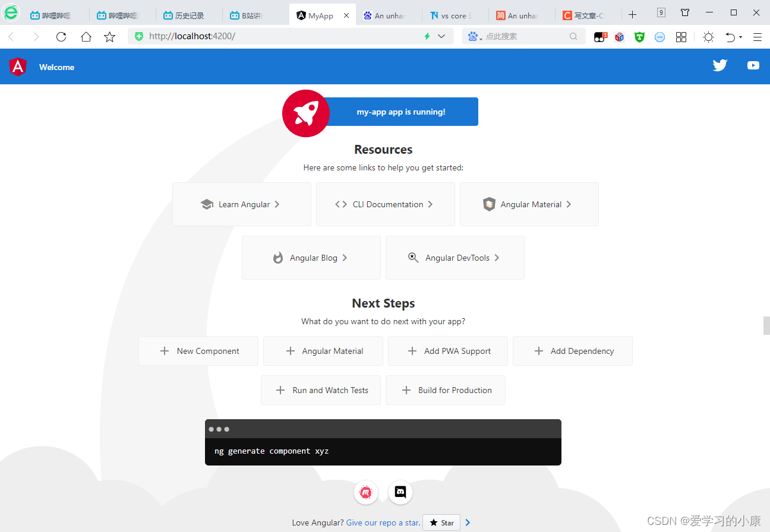Select Run and Watch Tests button

(x=321, y=390)
